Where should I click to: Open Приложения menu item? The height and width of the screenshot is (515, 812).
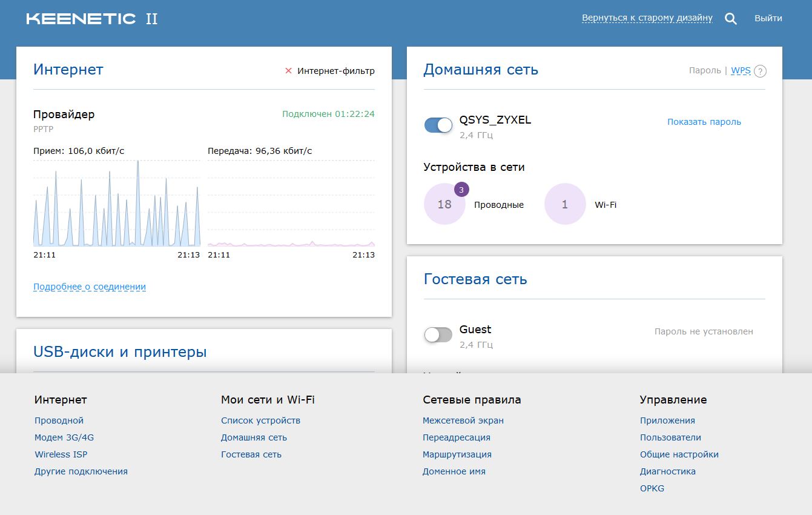[667, 420]
